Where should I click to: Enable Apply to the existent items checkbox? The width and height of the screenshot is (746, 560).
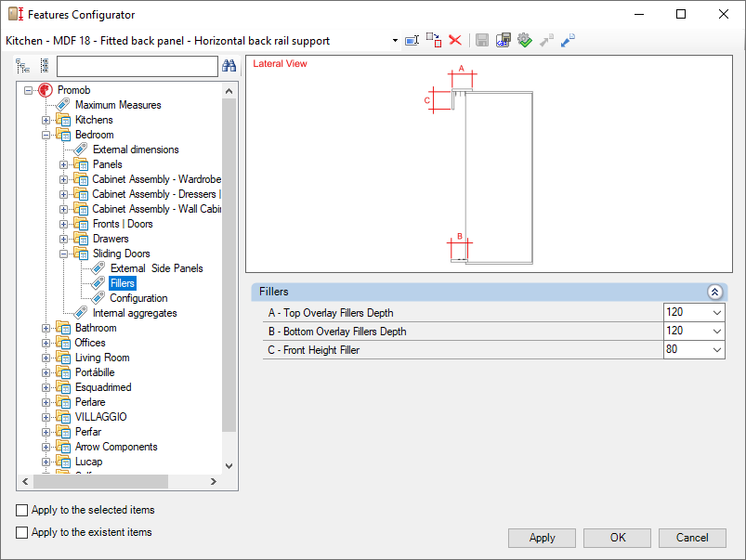coord(22,532)
